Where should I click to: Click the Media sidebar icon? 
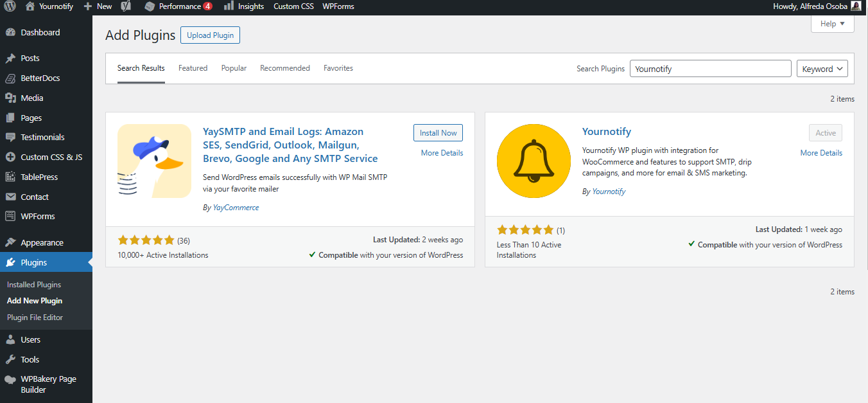tap(10, 98)
